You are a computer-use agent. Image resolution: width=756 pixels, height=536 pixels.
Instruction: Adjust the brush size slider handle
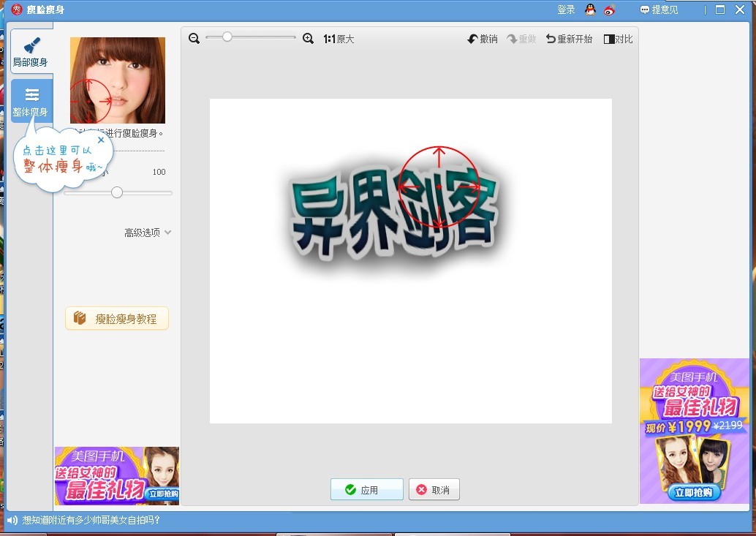[x=117, y=193]
